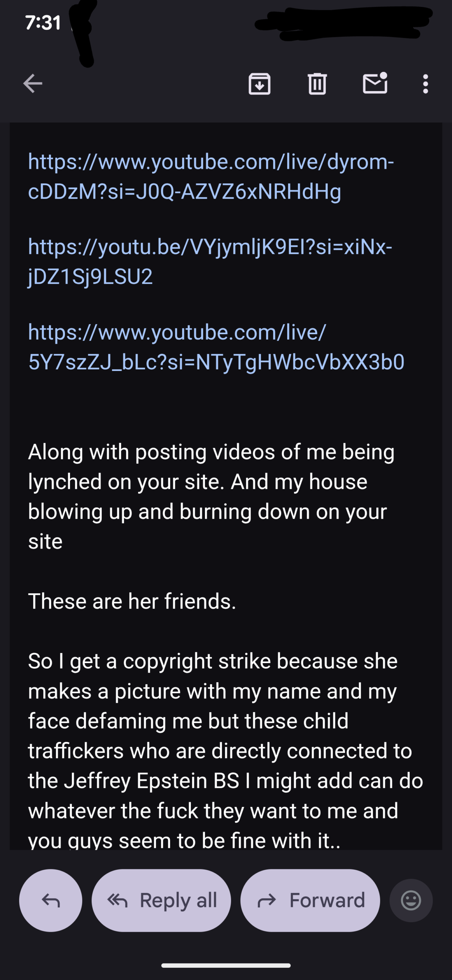
Task: Tap the Reply arrow button
Action: tap(50, 900)
